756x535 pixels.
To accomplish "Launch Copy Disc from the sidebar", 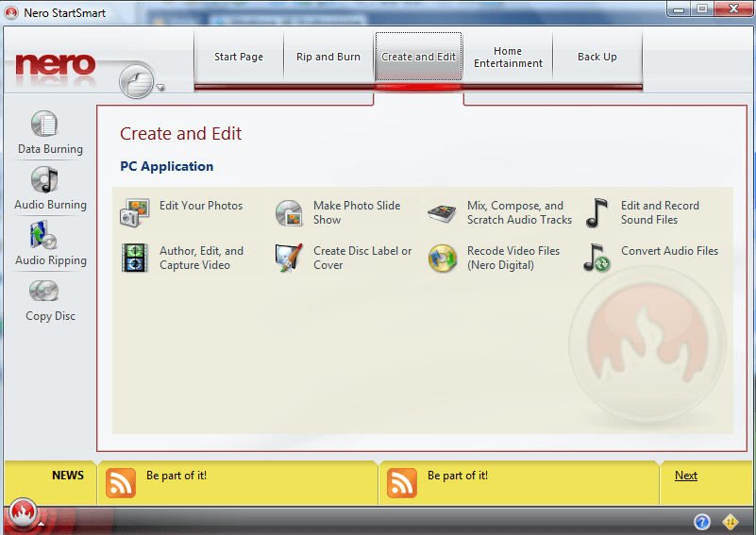I will [44, 291].
